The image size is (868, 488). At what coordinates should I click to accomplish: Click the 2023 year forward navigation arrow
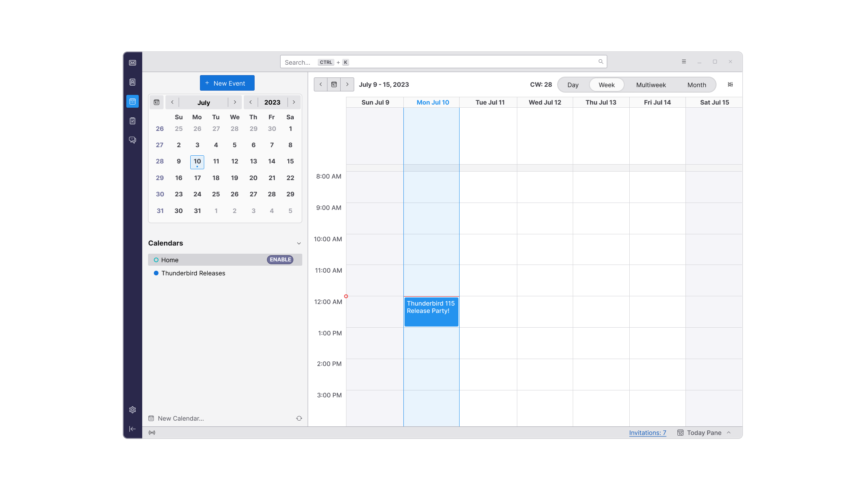point(294,102)
